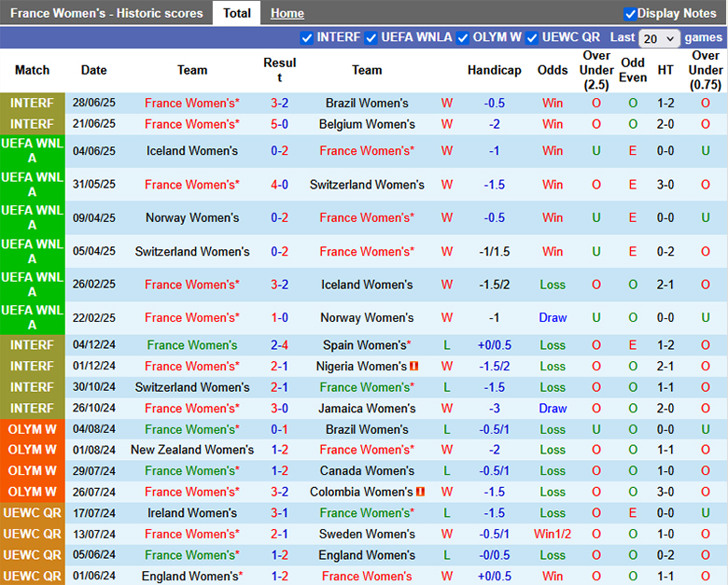Select the 31/05/25 date cell
728x585 pixels.
[x=93, y=185]
